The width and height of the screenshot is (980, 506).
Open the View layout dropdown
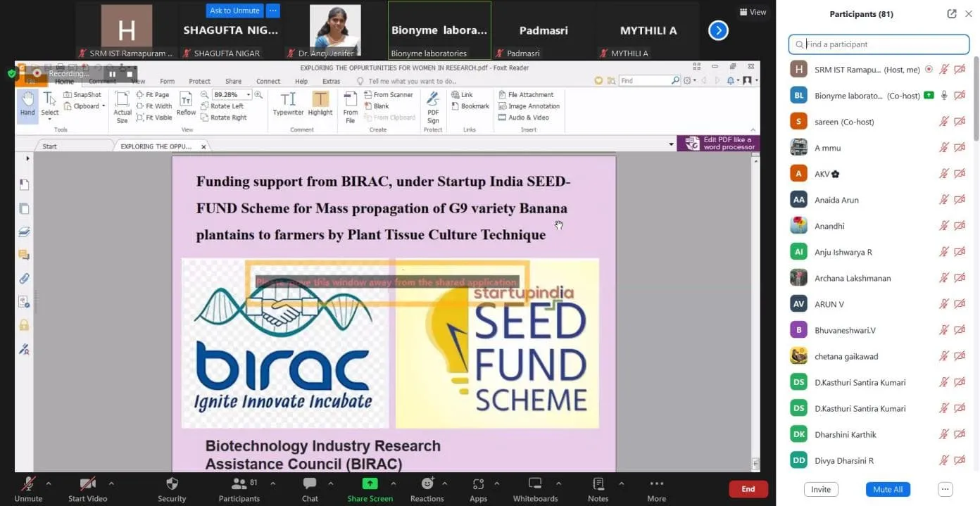point(753,12)
